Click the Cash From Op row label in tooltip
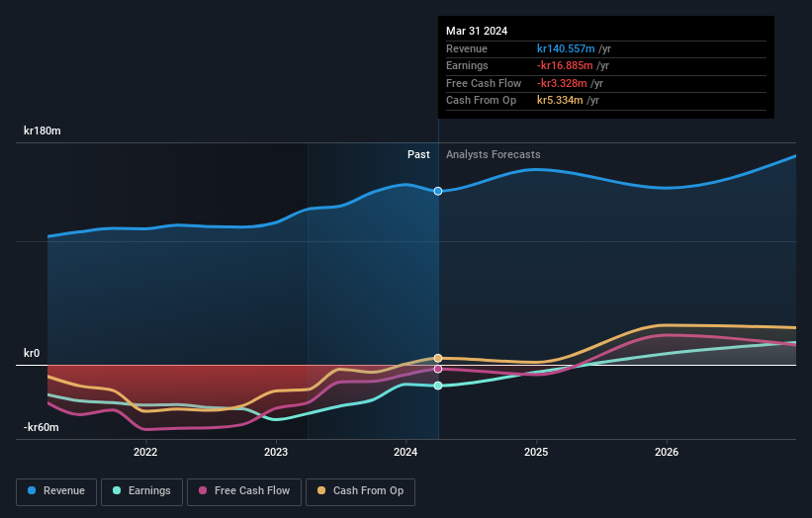The image size is (812, 518). (x=481, y=101)
